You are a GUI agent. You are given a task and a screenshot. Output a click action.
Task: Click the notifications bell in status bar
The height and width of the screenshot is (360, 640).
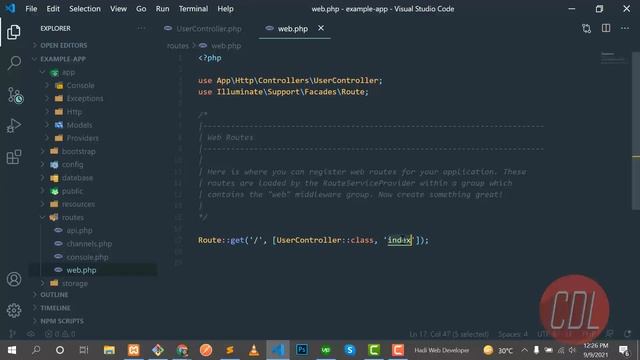[627, 334]
